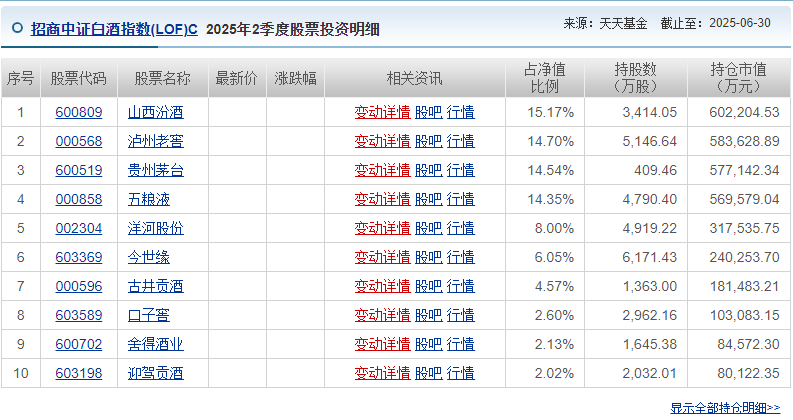Click the show all holdings link 显示全部持仓明细

point(725,408)
